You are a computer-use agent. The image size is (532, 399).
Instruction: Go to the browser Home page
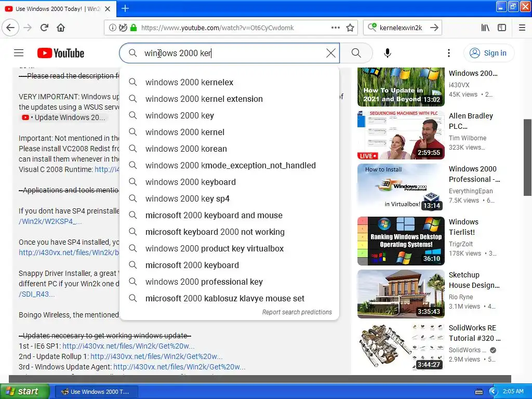61,28
